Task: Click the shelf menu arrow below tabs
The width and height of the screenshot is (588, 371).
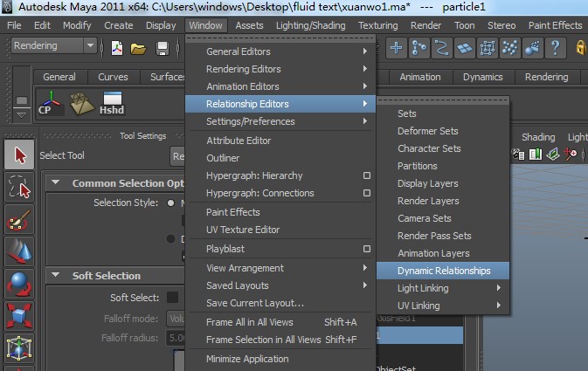Action: tap(21, 115)
